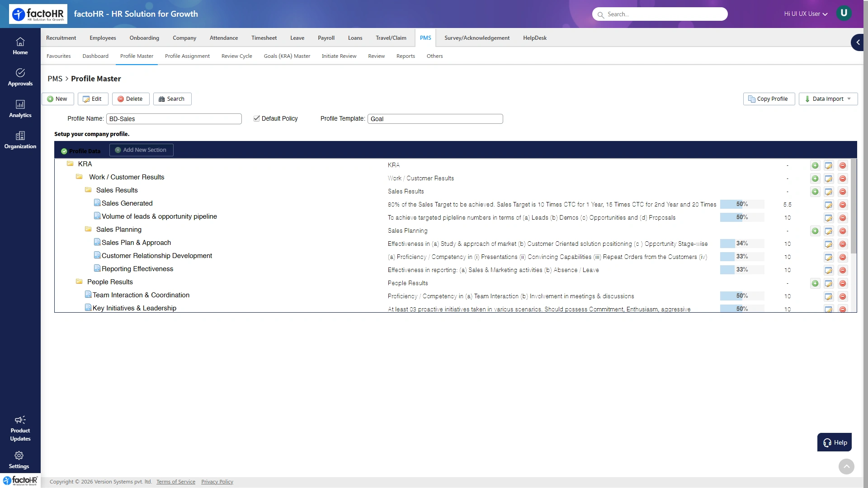This screenshot has width=868, height=488.
Task: Click Add New Section button
Action: pos(141,150)
